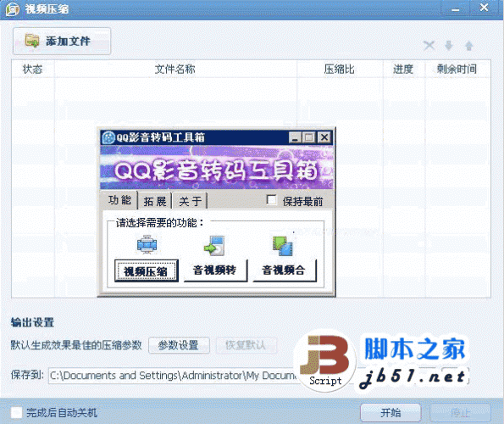
Task: Click maximize button of QQ影音转码工具箱 window
Action: click(x=309, y=137)
